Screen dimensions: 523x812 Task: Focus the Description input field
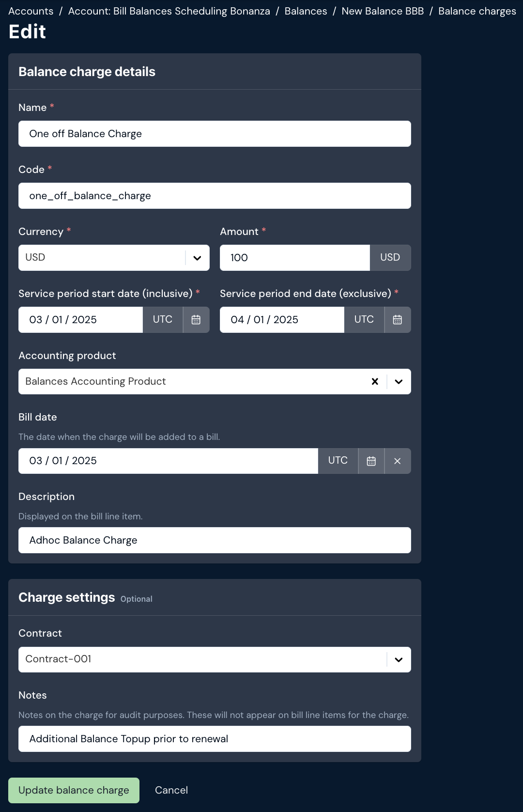(215, 540)
